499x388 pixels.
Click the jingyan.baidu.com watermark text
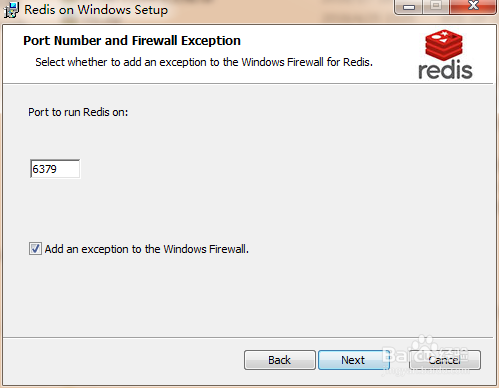pyautogui.click(x=425, y=370)
